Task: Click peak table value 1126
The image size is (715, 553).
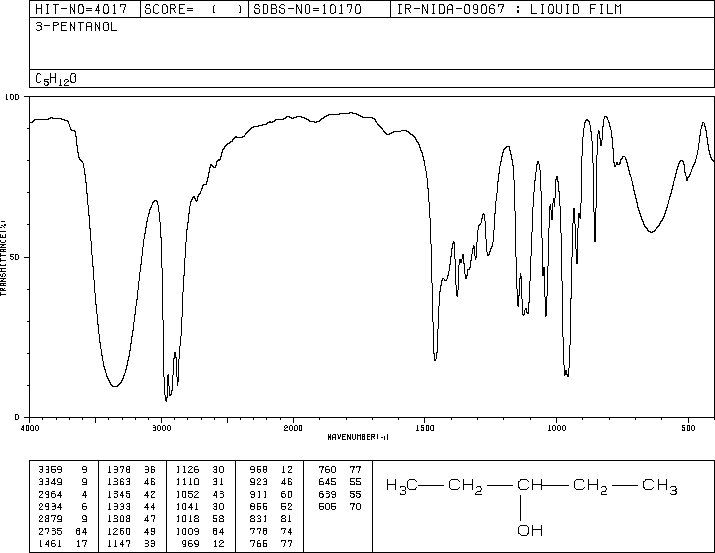Action: point(187,470)
